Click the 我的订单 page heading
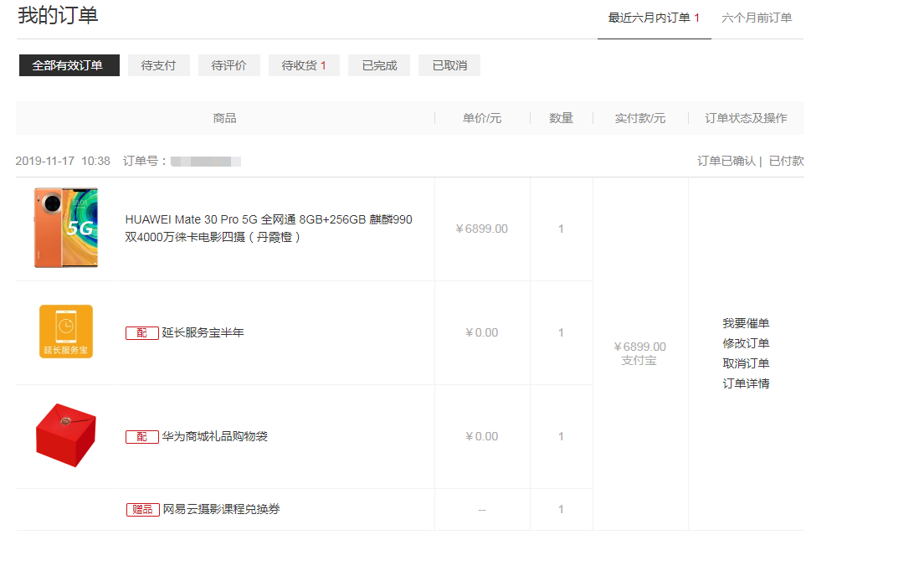This screenshot has height=576, width=924. click(58, 15)
